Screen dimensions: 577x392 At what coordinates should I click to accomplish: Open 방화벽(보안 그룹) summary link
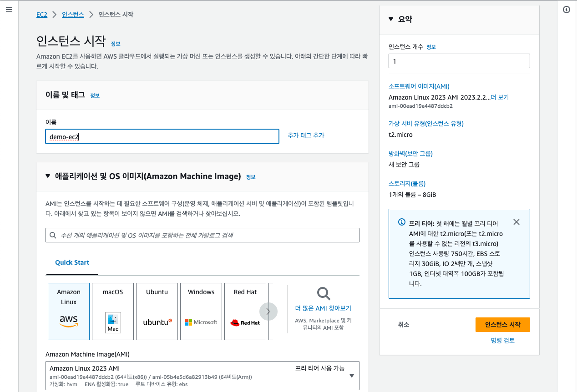pos(410,154)
